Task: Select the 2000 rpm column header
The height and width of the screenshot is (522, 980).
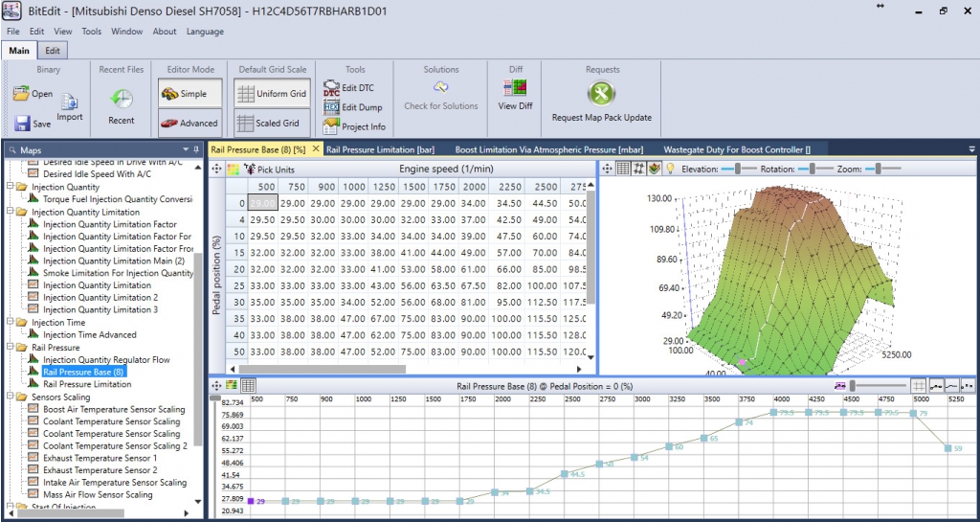Action: pos(475,187)
